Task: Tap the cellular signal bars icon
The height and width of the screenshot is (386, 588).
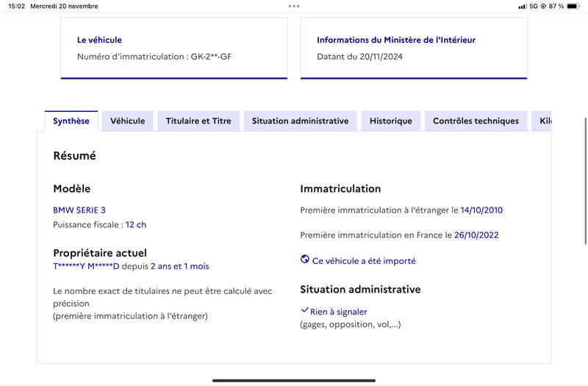Action: coord(523,7)
